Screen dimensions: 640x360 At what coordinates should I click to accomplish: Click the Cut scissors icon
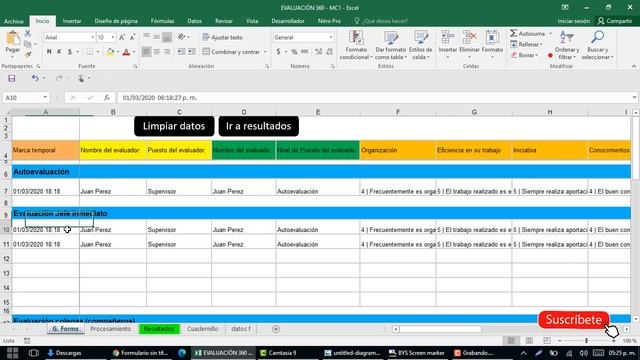tap(28, 33)
